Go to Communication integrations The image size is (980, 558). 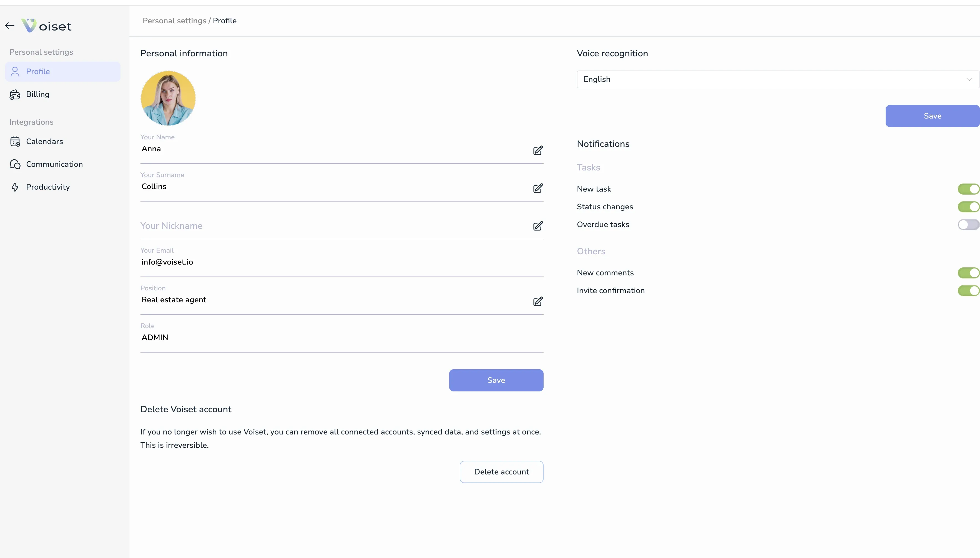(x=54, y=164)
